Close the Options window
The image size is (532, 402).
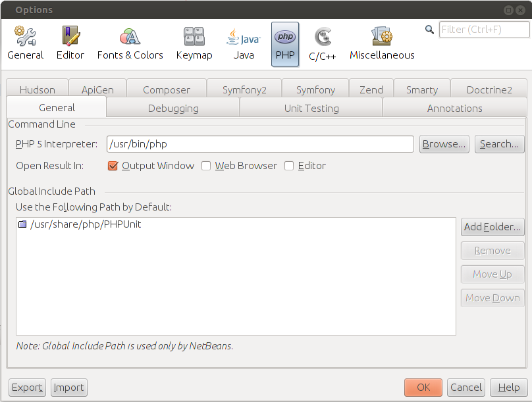[520, 10]
